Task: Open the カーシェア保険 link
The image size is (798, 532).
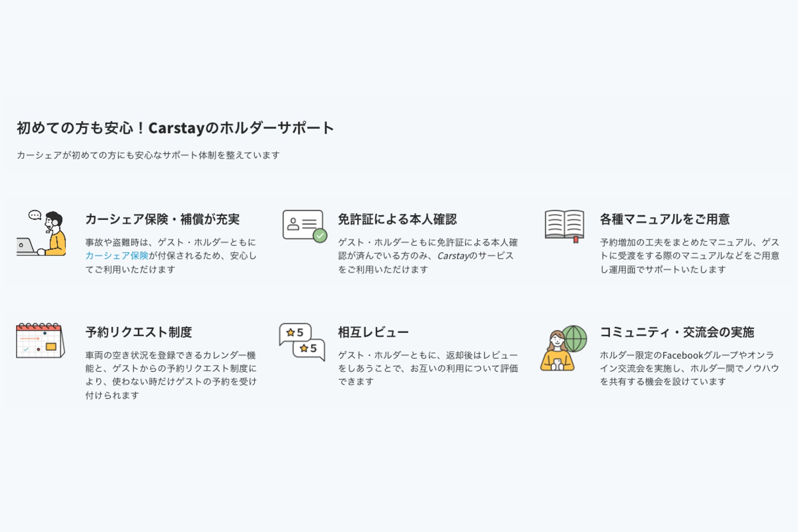Action: (x=117, y=256)
